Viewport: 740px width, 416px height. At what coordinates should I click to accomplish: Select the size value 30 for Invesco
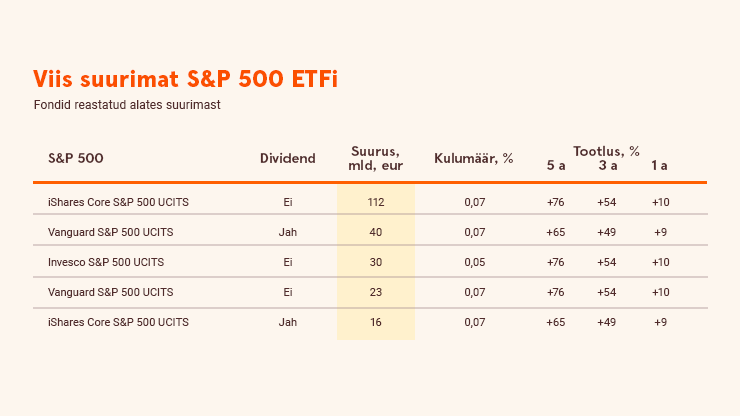pyautogui.click(x=376, y=262)
